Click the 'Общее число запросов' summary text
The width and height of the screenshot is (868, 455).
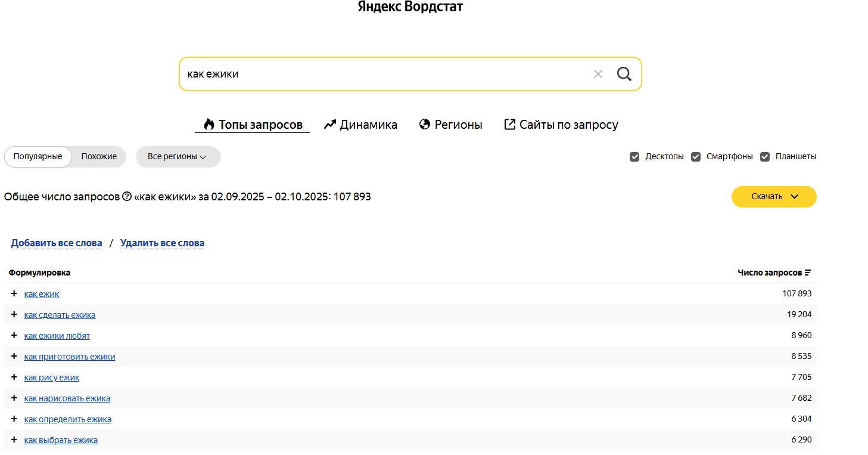62,197
